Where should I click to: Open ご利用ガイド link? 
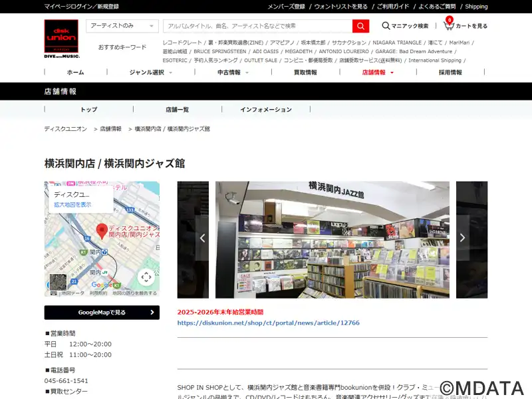[393, 7]
